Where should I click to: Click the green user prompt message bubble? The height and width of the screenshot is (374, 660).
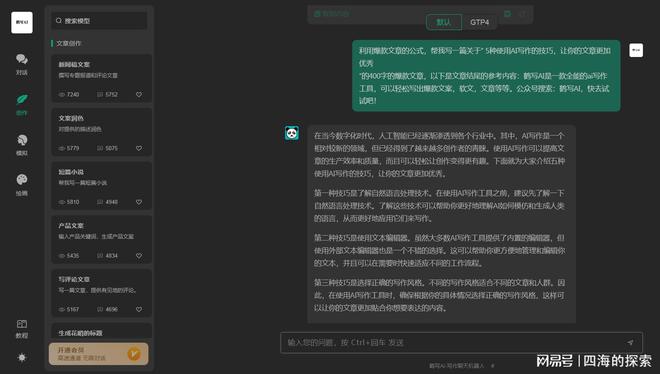[x=486, y=76]
